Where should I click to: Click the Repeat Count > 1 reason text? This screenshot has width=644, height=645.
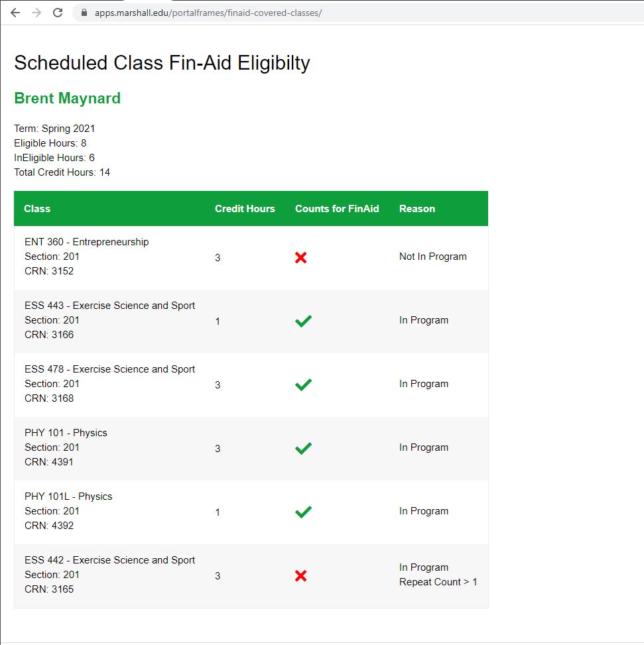pyautogui.click(x=438, y=582)
